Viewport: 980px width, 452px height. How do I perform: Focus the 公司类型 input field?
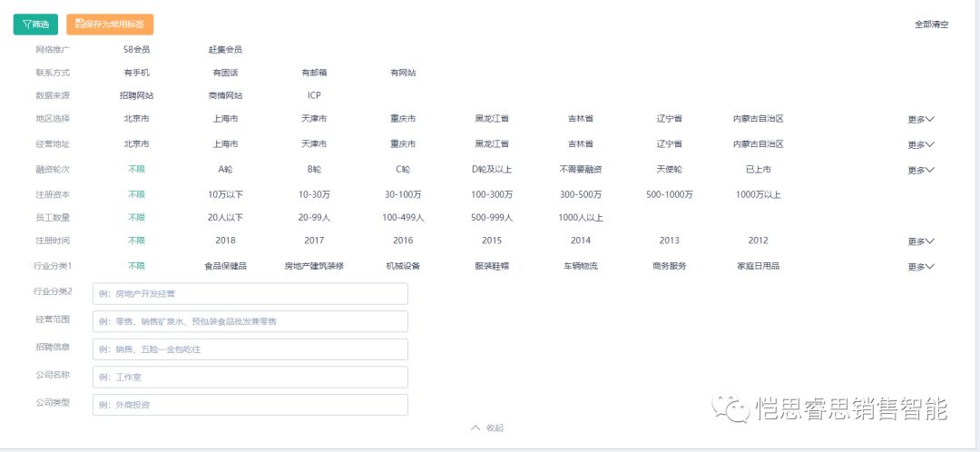pyautogui.click(x=250, y=405)
